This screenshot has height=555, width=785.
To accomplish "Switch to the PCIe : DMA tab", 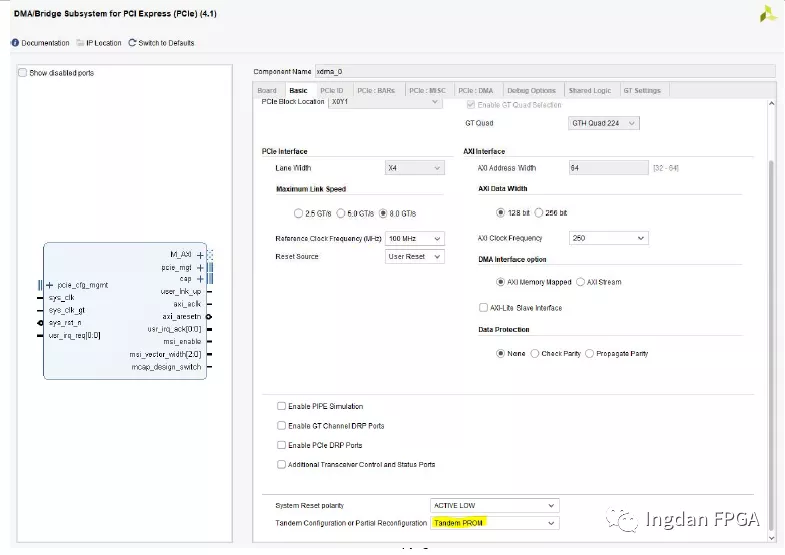I will tap(476, 91).
